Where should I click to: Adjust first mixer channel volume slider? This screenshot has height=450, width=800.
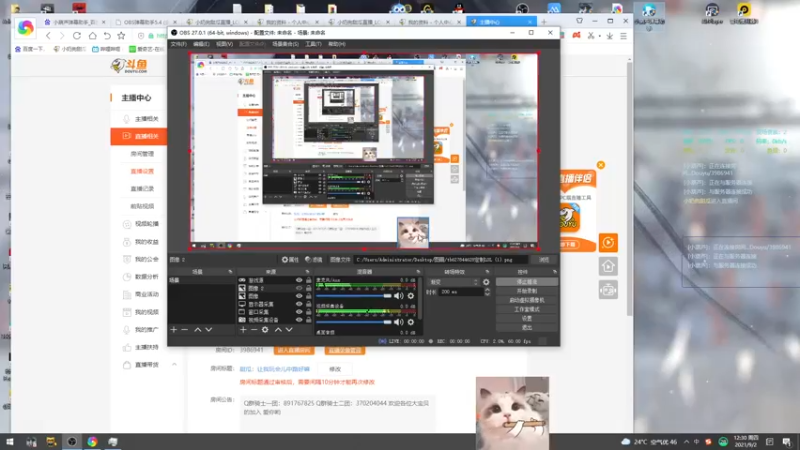354,296
